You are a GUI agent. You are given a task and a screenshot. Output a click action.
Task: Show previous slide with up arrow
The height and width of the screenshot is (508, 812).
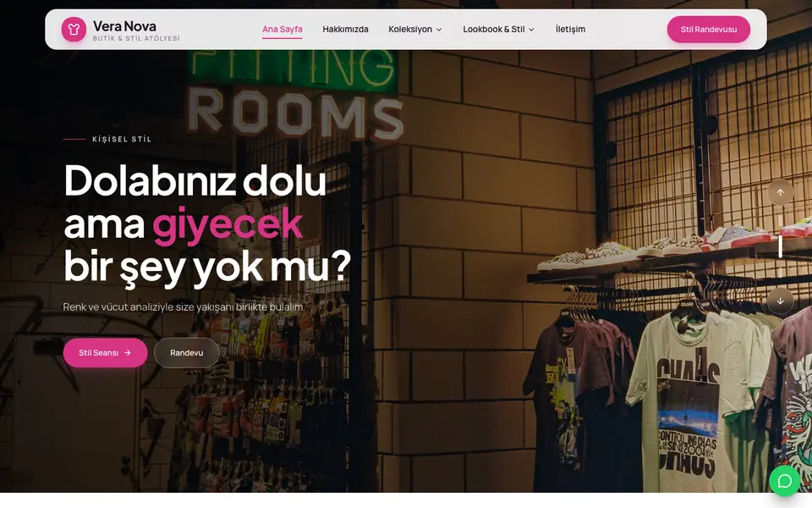click(x=781, y=192)
